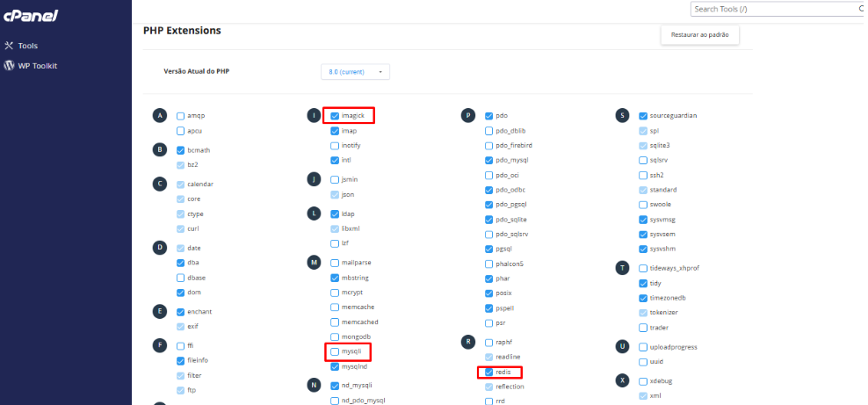The image size is (868, 405).
Task: Enable the swoole extension checkbox
Action: click(643, 205)
